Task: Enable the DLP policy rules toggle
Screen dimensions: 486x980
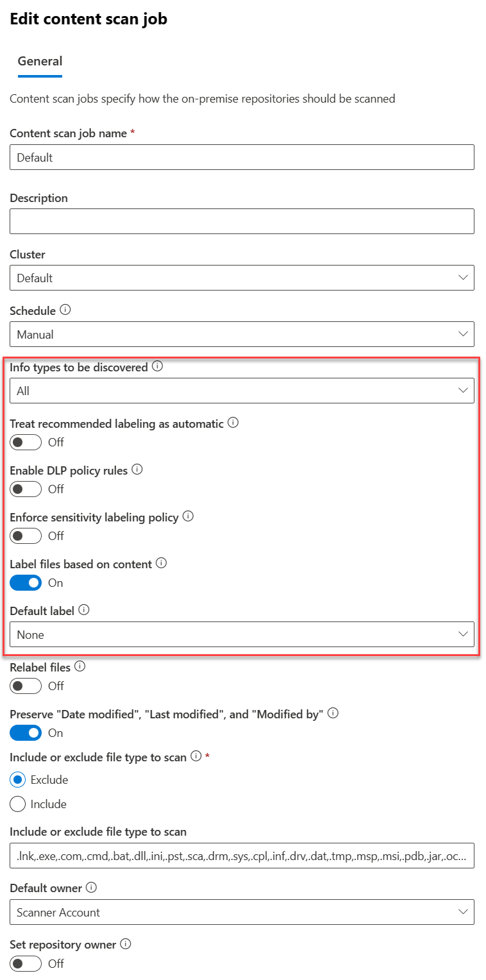Action: 26,489
